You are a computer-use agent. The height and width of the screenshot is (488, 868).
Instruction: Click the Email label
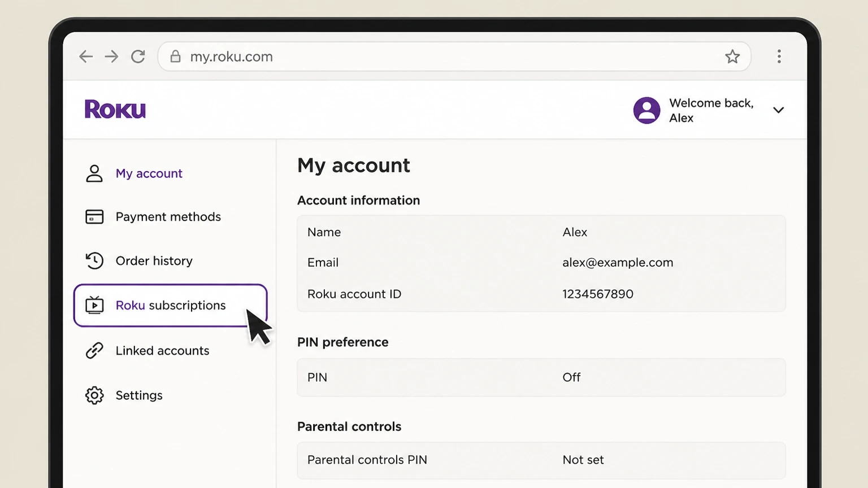pos(323,263)
